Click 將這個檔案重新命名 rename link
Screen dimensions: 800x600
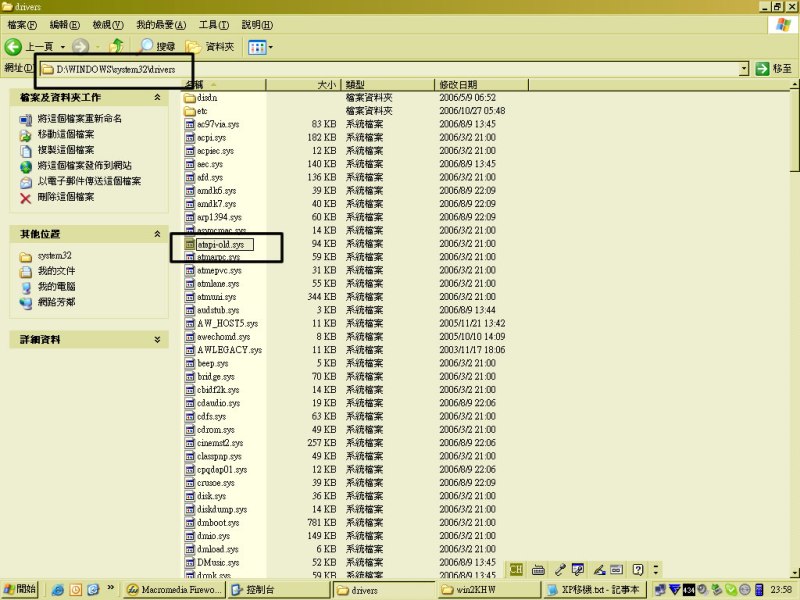pos(80,118)
